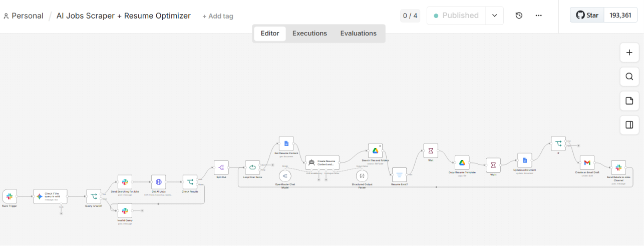This screenshot has width=644, height=246.
Task: Click the 0 / 4 counter badge
Action: tap(410, 15)
